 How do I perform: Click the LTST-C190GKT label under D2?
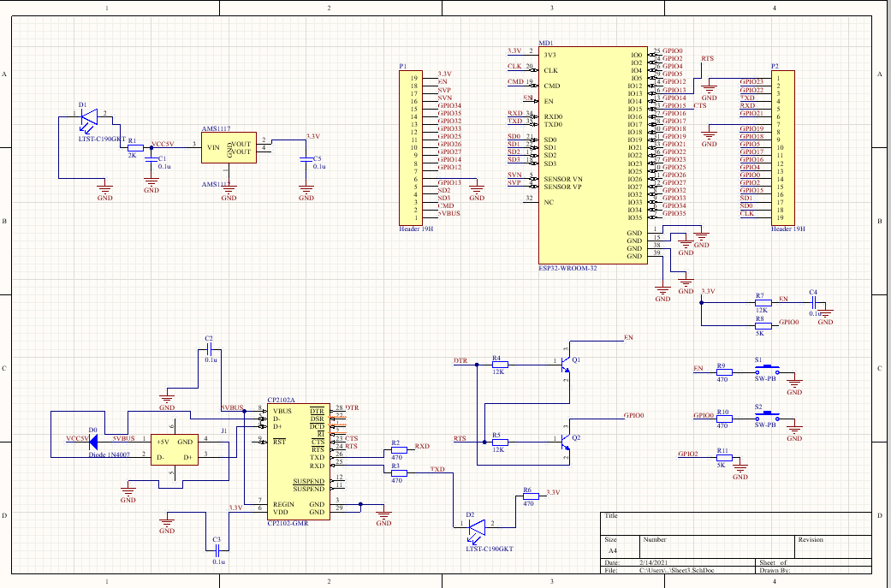pyautogui.click(x=490, y=549)
